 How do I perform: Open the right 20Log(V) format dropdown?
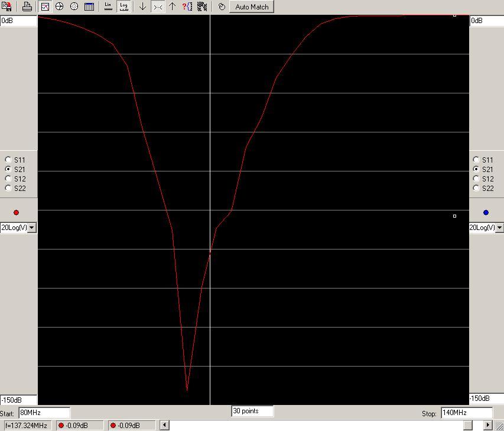pyautogui.click(x=499, y=228)
